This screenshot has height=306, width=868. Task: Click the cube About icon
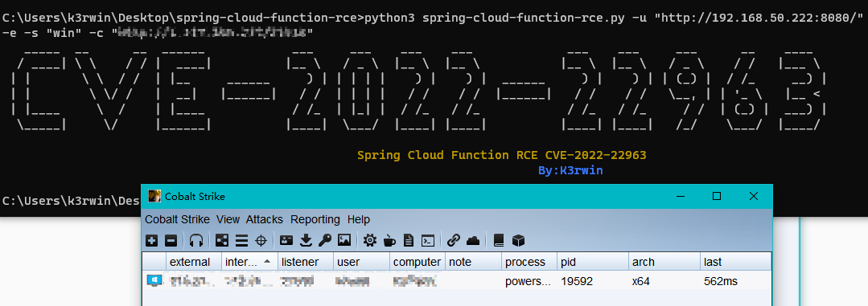coord(518,240)
